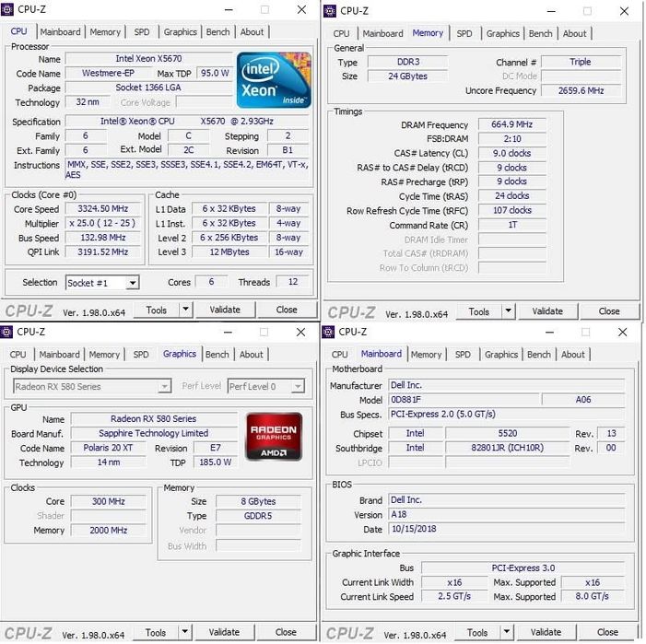This screenshot has height=644, width=646.
Task: Open the Graphics tab in the CPU window
Action: tap(180, 31)
